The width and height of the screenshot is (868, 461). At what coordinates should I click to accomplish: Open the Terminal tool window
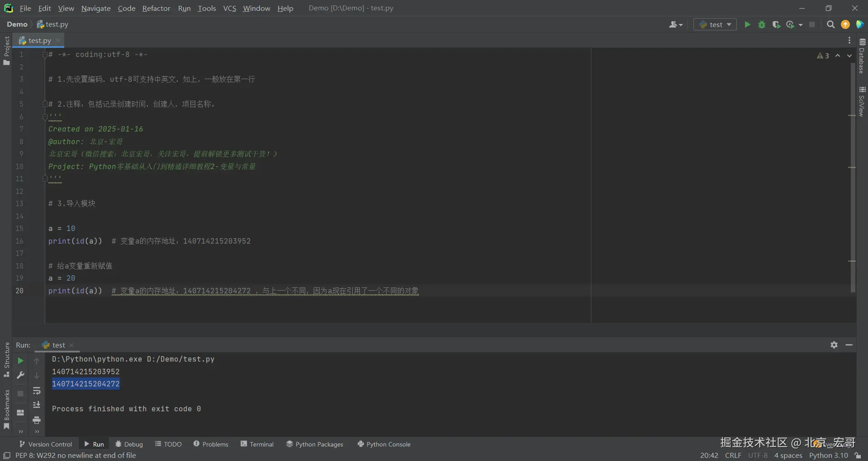[257, 444]
